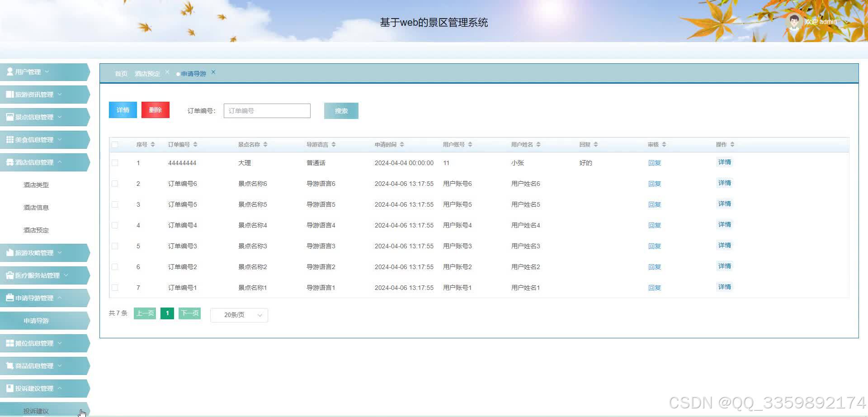Switch to the 首页 tab
Screen dimensions: 868x417
(121, 74)
